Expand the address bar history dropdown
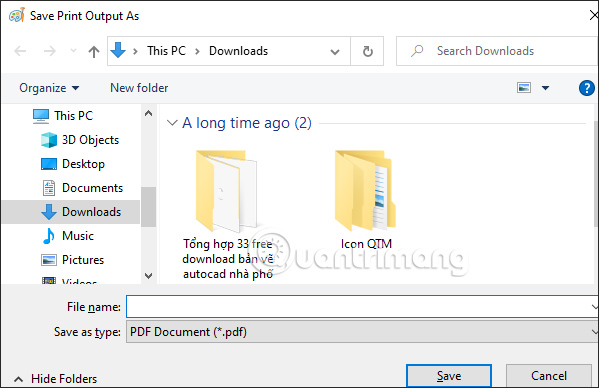599x388 pixels. 335,52
